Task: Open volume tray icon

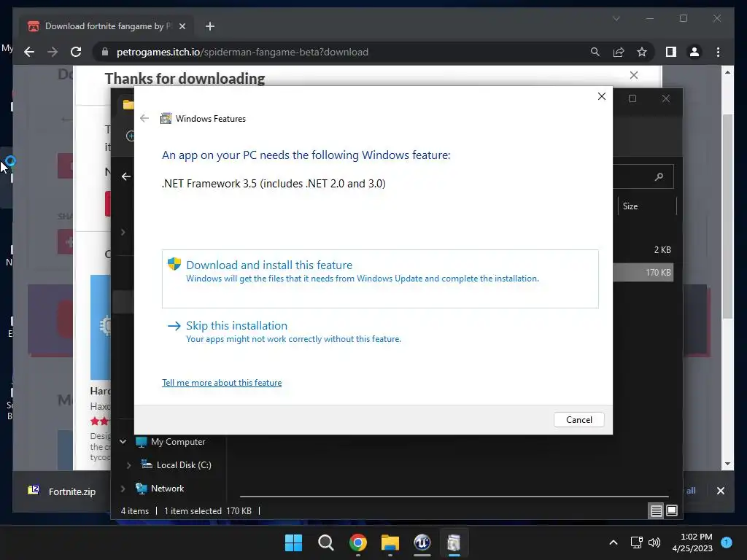Action: pos(654,542)
